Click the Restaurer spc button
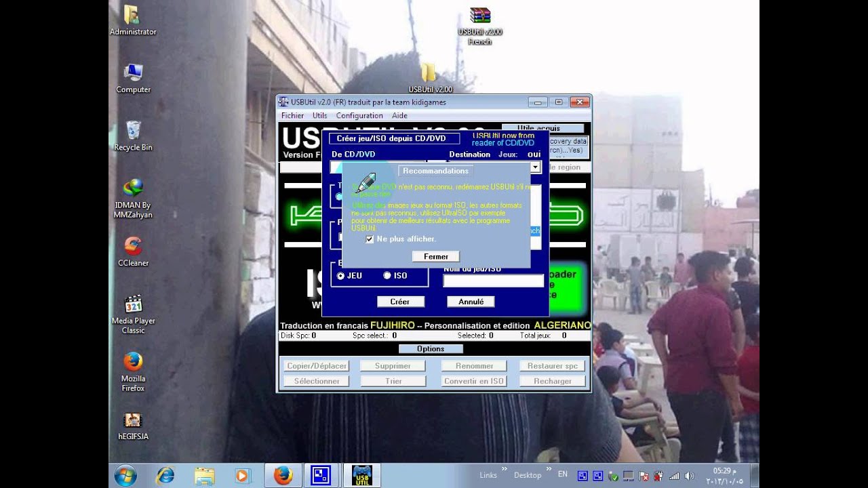868x488 pixels. 553,366
